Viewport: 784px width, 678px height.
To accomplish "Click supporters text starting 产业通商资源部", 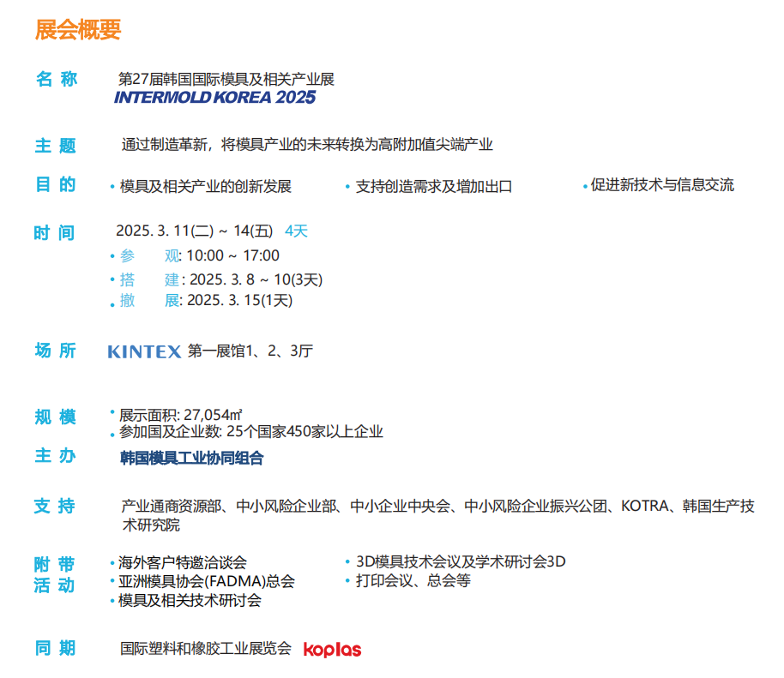I will coord(438,506).
